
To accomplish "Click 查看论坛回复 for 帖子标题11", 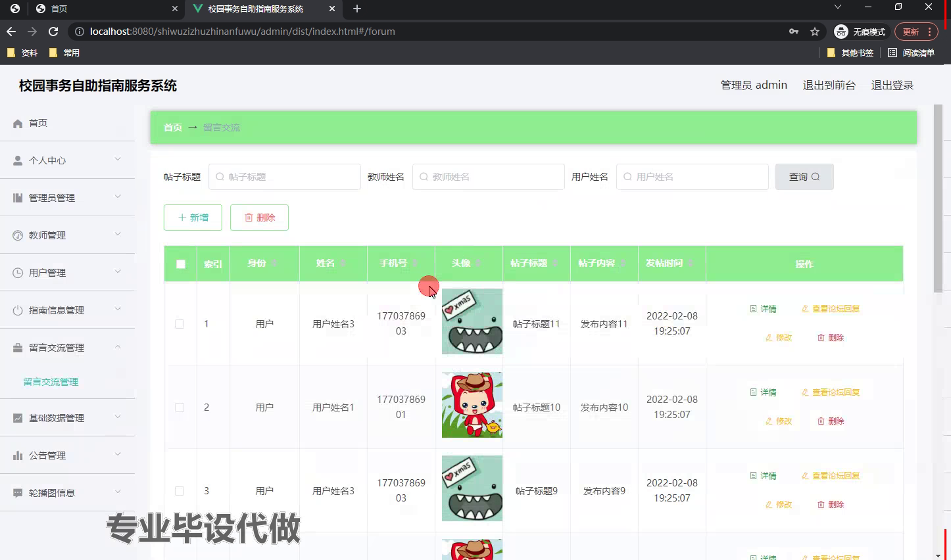I will tap(831, 309).
